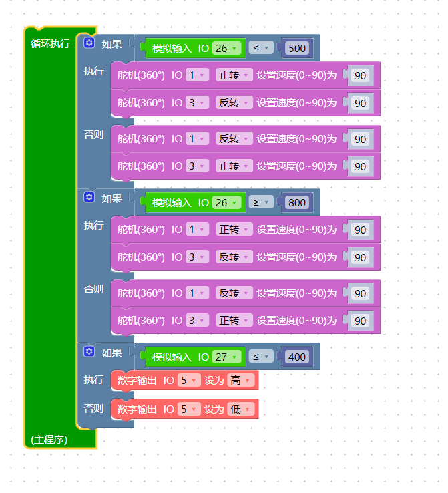Open 正转 dropdown in ≤500 block's 否则 section
Screen dimensions: 448x493
click(x=234, y=166)
